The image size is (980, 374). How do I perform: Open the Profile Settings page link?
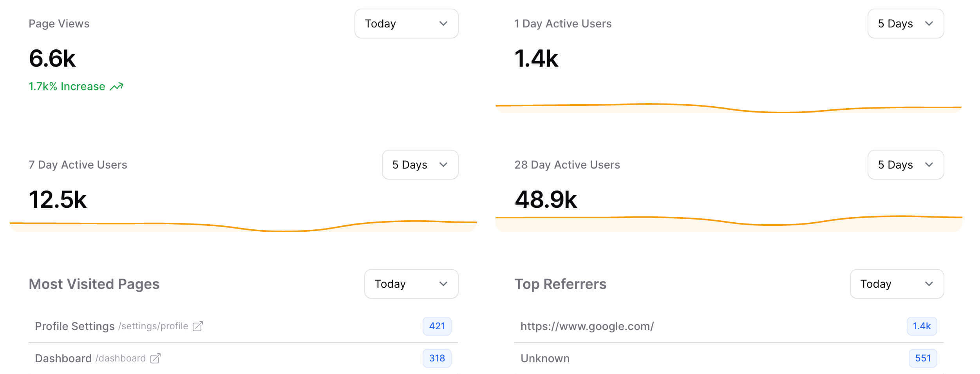pyautogui.click(x=74, y=326)
